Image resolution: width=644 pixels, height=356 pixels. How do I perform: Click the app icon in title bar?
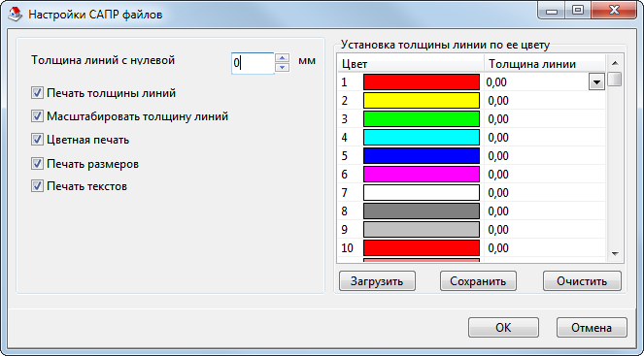(x=16, y=15)
